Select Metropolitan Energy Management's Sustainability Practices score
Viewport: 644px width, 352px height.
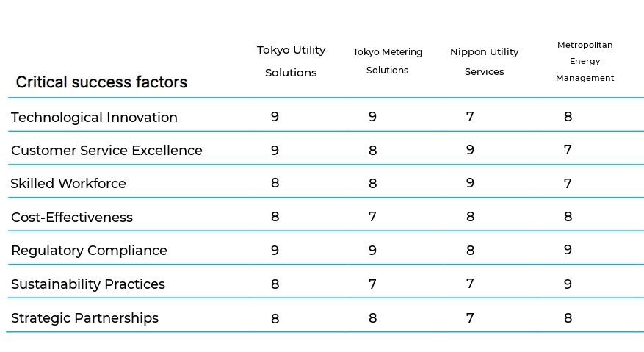(x=568, y=284)
